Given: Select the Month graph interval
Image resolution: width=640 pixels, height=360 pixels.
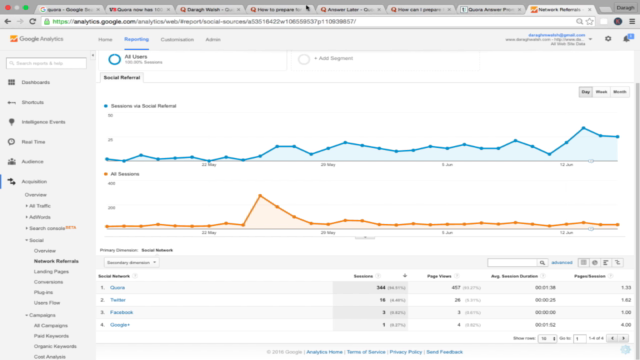Looking at the screenshot, I should [x=620, y=92].
